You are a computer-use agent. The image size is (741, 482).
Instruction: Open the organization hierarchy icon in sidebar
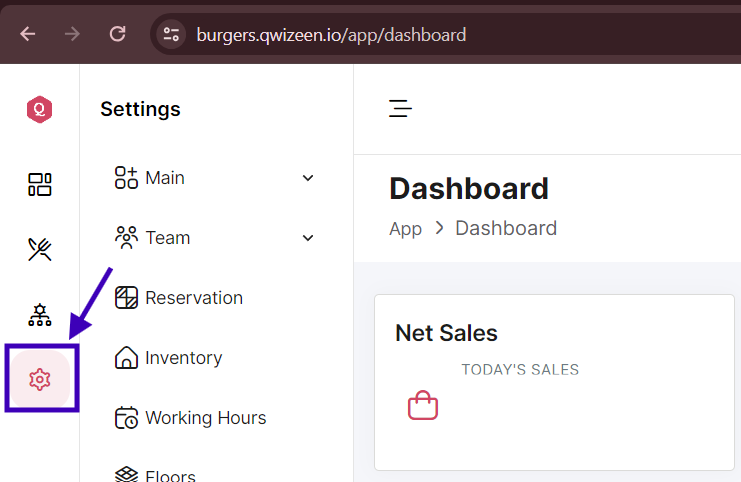[40, 315]
